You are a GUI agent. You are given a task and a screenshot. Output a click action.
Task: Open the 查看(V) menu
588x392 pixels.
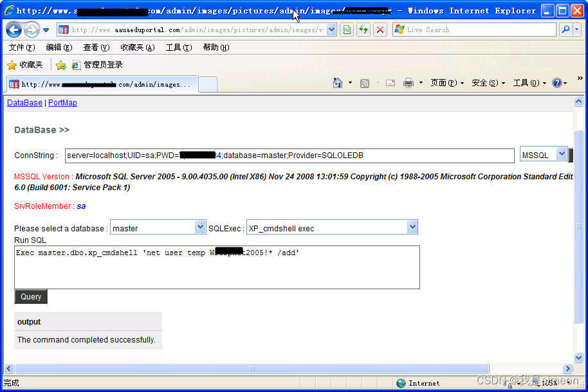[96, 47]
